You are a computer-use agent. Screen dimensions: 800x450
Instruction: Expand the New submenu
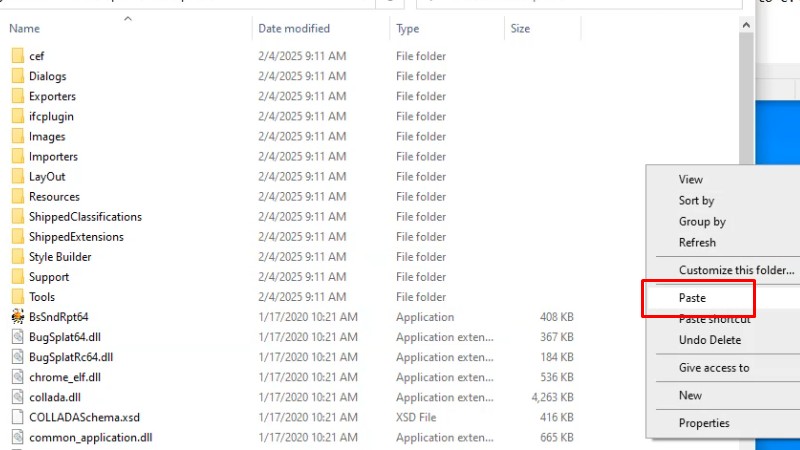(690, 396)
